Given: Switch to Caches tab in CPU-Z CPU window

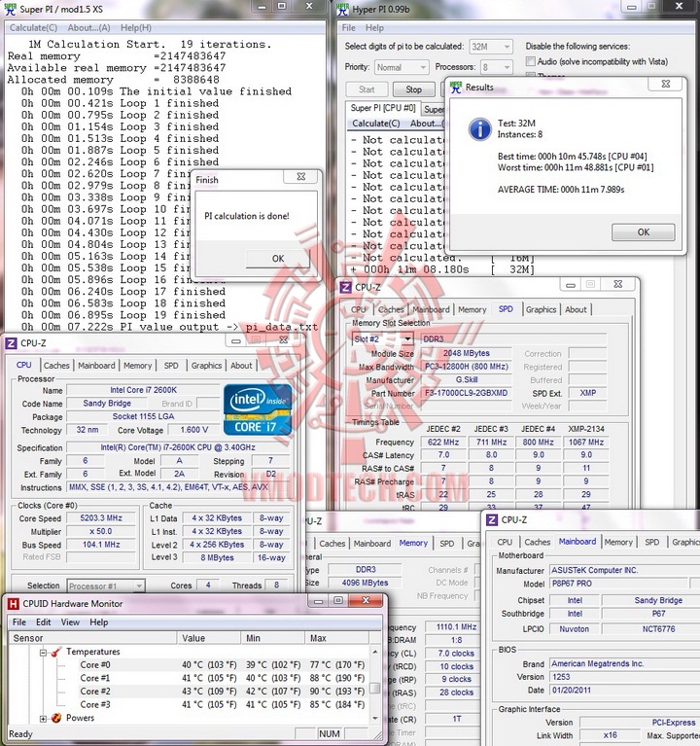Looking at the screenshot, I should [x=56, y=366].
